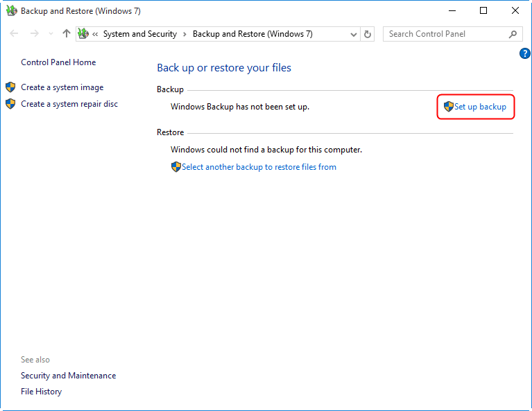This screenshot has width=532, height=411.
Task: Select System and Security in the breadcrumb
Action: point(139,34)
